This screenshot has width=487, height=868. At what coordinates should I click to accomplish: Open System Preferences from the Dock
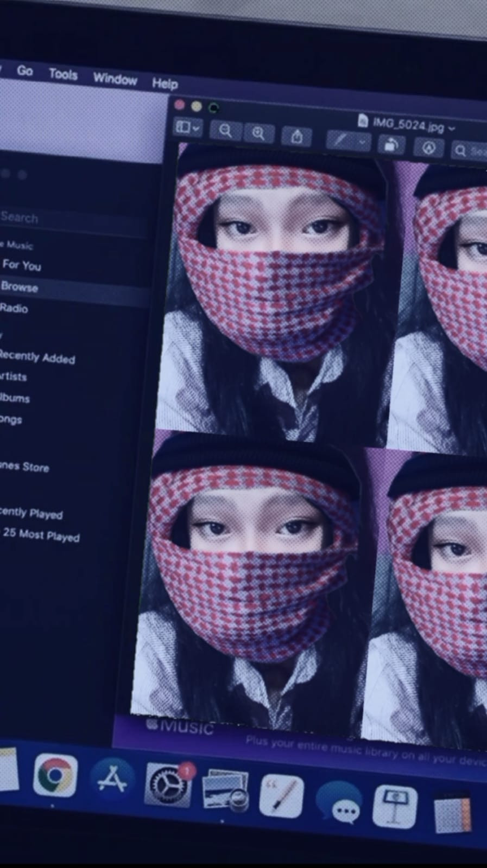[168, 784]
